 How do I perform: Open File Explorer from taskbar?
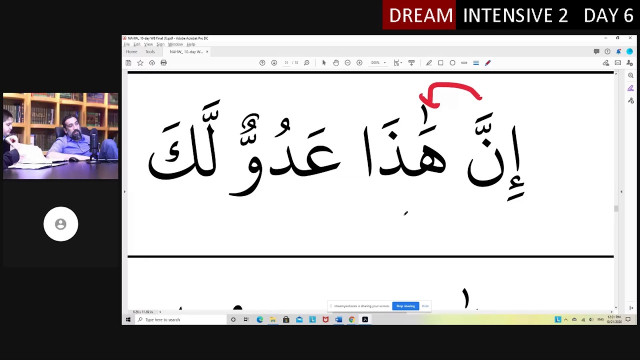pos(273,320)
